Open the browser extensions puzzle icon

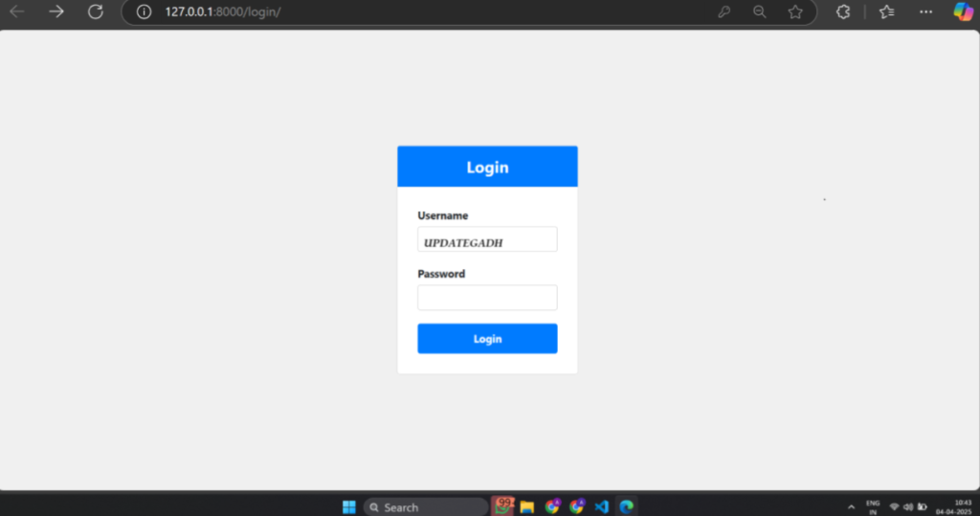[x=843, y=11]
